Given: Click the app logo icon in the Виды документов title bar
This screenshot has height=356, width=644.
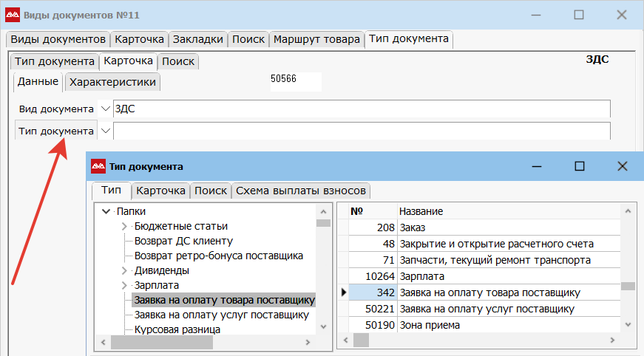Looking at the screenshot, I should 13,15.
